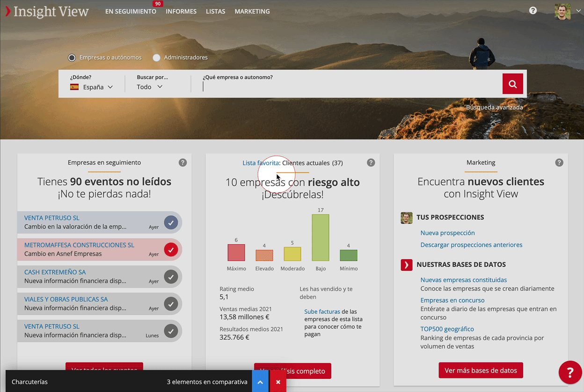Click the Bajo risk light green bar

point(321,238)
